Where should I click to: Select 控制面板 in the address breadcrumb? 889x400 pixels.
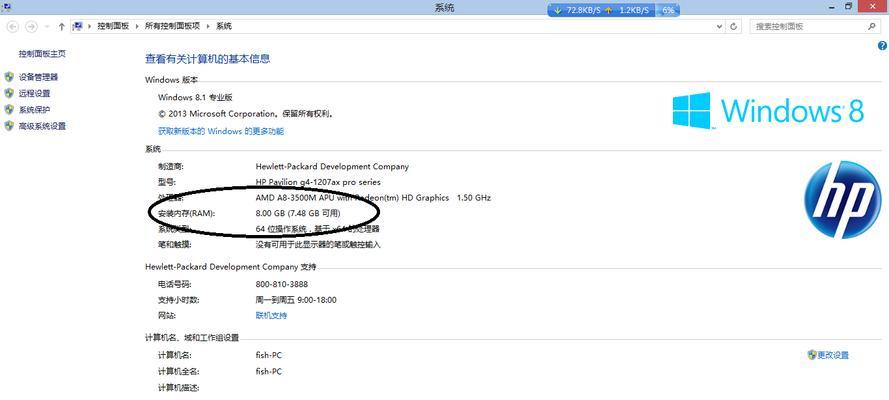[113, 26]
